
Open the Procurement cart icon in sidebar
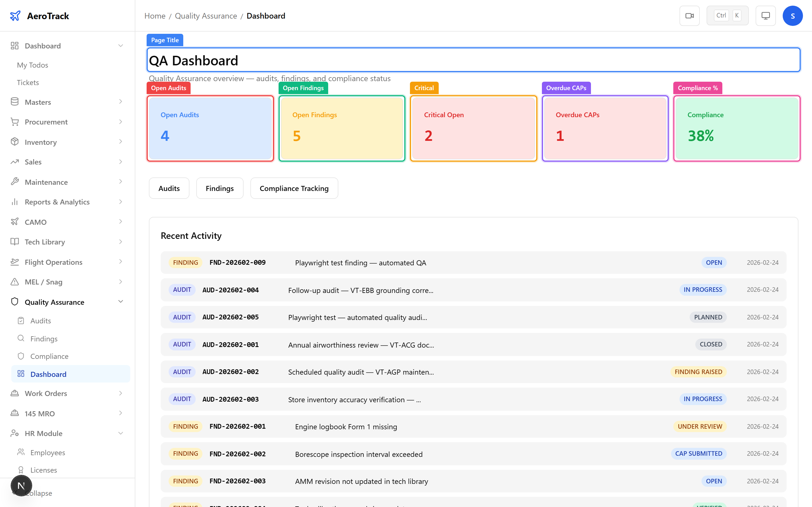14,122
